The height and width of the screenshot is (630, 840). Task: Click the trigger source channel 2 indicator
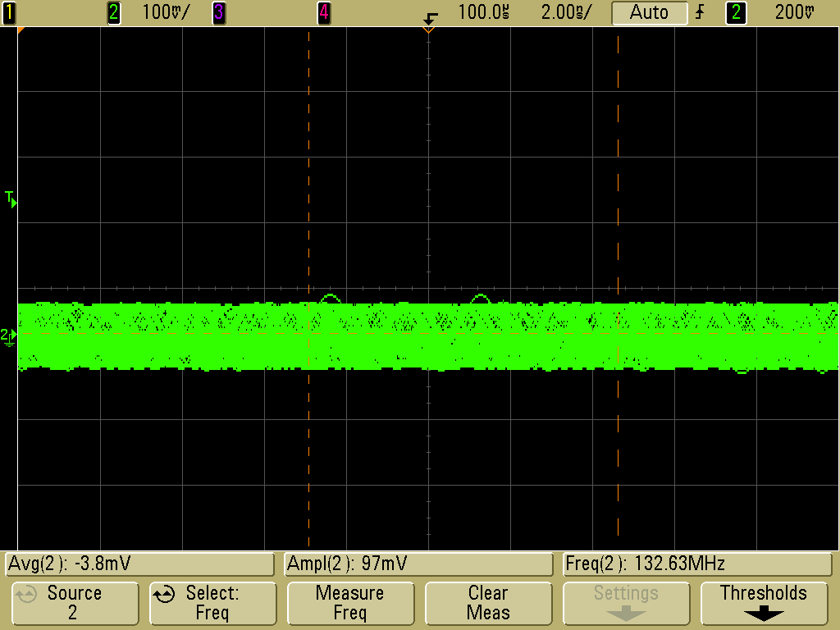pyautogui.click(x=736, y=12)
